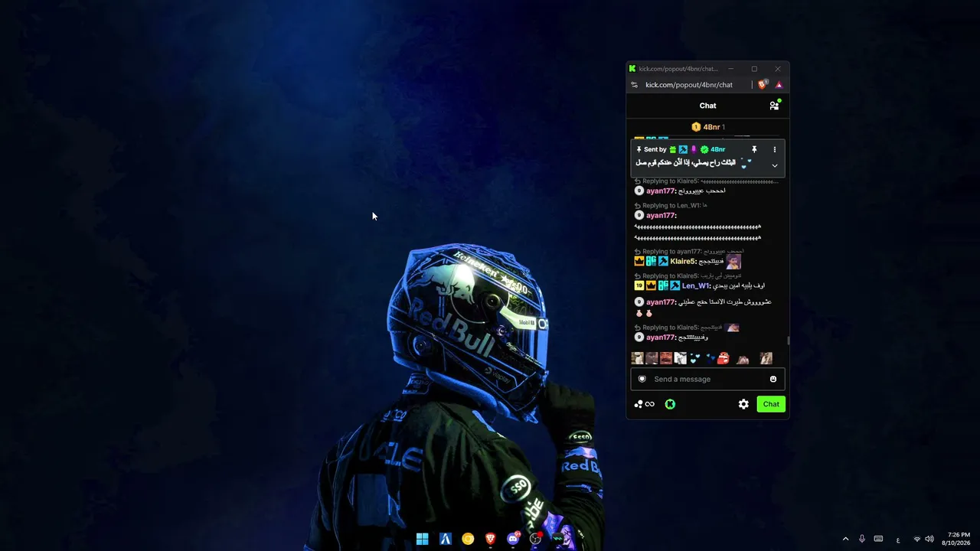Insert the first quick emote in emote bar

[637, 358]
